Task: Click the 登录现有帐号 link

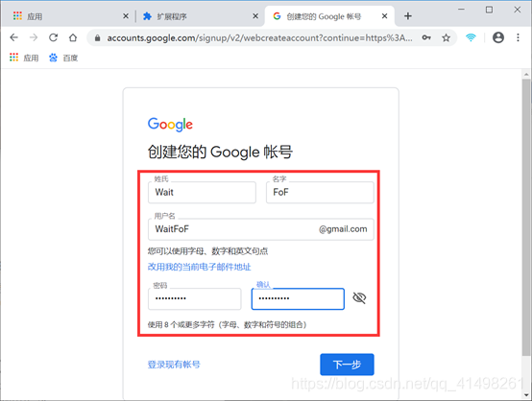Action: point(174,365)
